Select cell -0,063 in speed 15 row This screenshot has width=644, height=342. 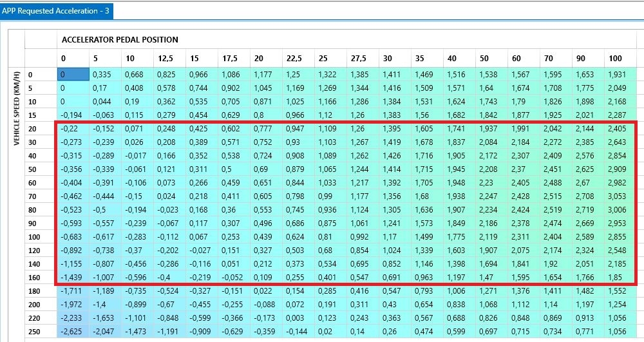tap(105, 115)
